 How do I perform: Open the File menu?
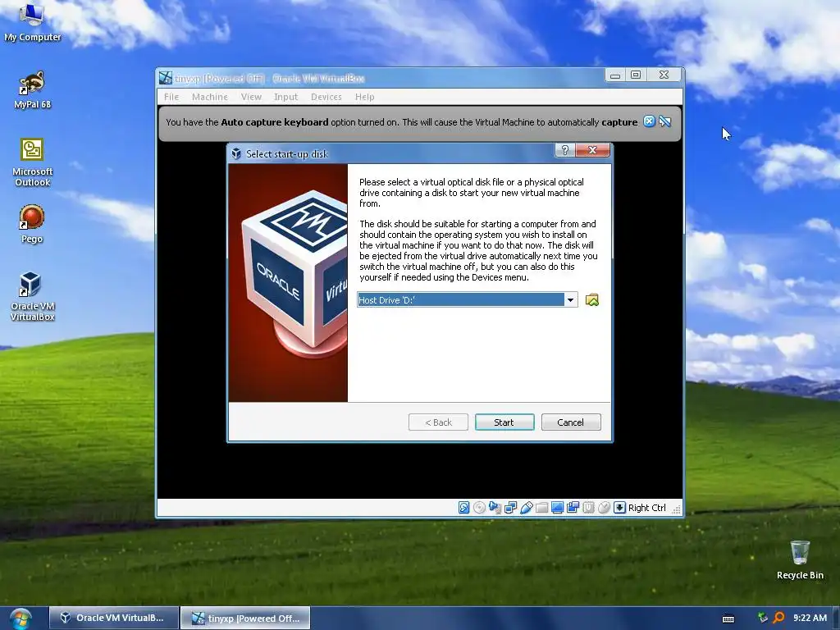pyautogui.click(x=171, y=97)
